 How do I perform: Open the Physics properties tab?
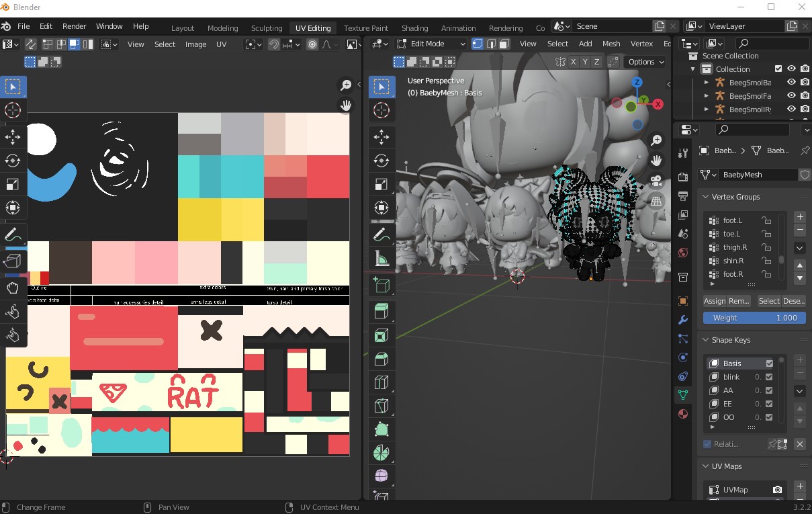pyautogui.click(x=683, y=357)
